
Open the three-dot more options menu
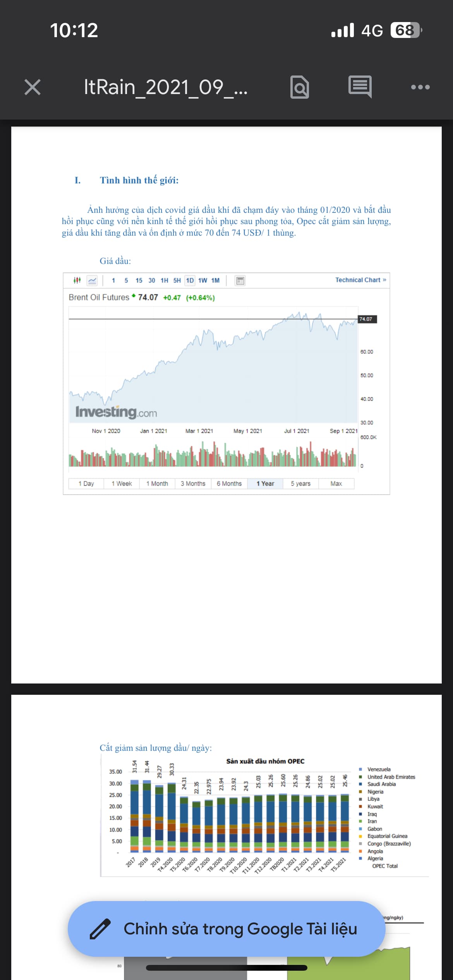tap(420, 87)
